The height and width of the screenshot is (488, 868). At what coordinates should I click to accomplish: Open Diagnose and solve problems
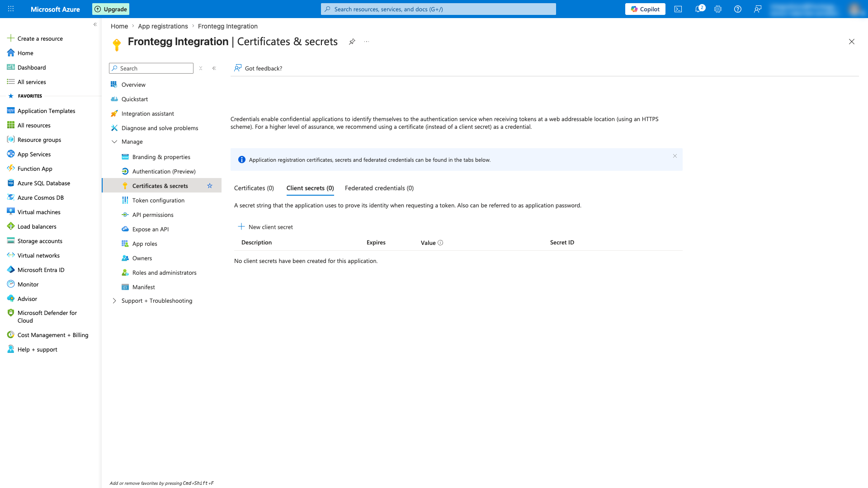160,128
